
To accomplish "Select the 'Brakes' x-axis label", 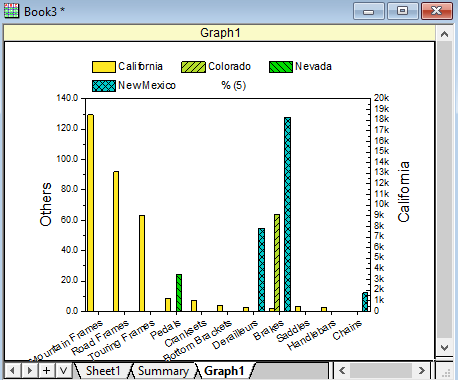I will click(x=269, y=330).
